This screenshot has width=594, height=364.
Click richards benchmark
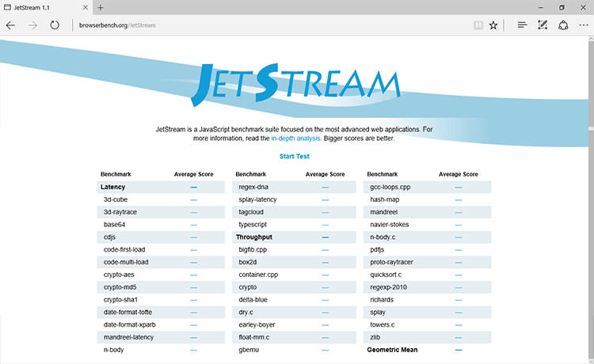[x=382, y=300]
